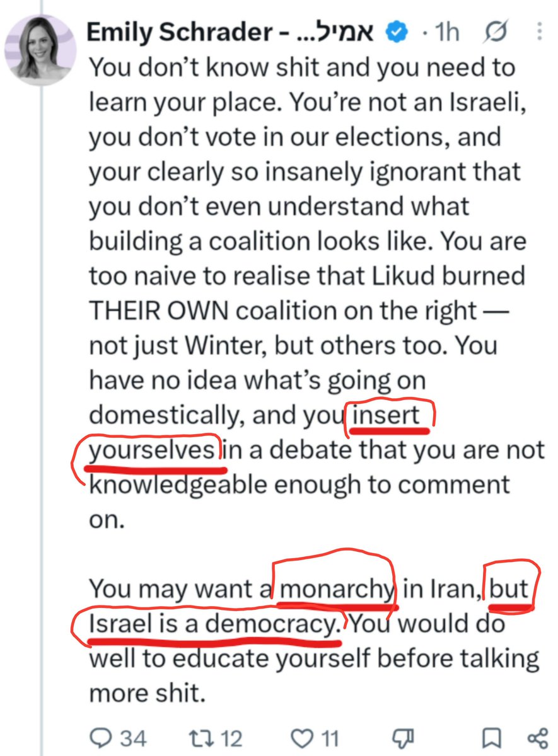Bookmark the post with the bookmark icon
Viewport: 558px width, 756px height.
[493, 737]
